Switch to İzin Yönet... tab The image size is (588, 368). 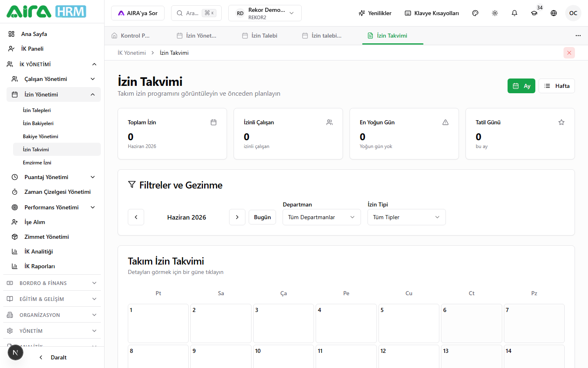pyautogui.click(x=196, y=36)
